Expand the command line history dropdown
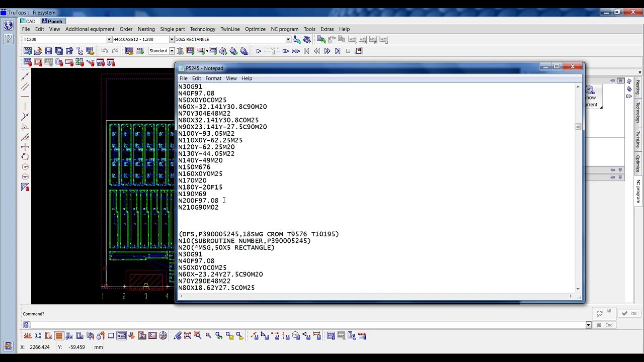 [x=588, y=325]
